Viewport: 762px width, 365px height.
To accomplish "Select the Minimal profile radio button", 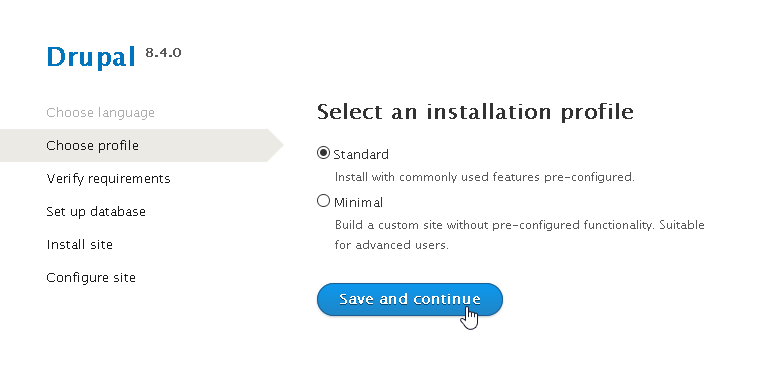I will 323,201.
